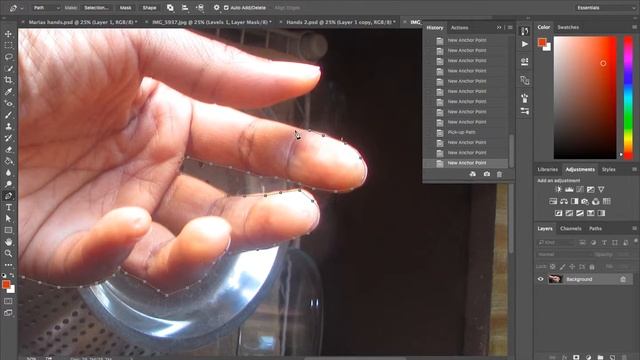Select the Quick Selection tool
This screenshot has width=640, height=360.
click(x=8, y=69)
